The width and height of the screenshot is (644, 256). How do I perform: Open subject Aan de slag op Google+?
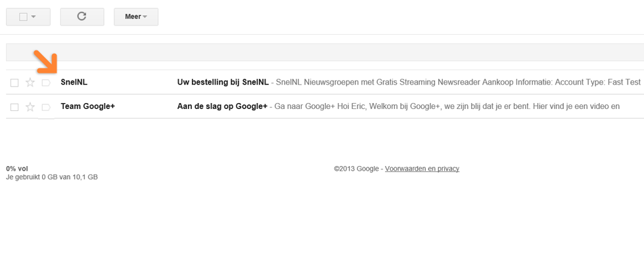click(222, 106)
